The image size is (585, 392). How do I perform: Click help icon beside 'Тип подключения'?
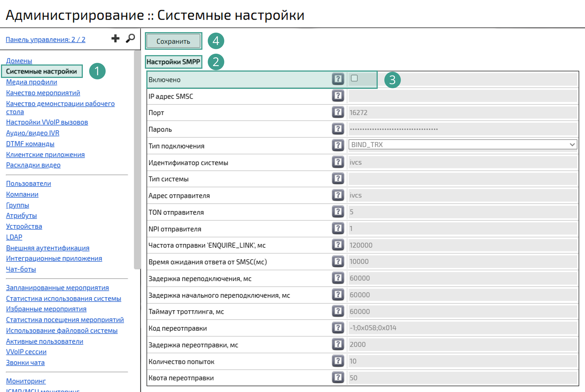click(338, 146)
